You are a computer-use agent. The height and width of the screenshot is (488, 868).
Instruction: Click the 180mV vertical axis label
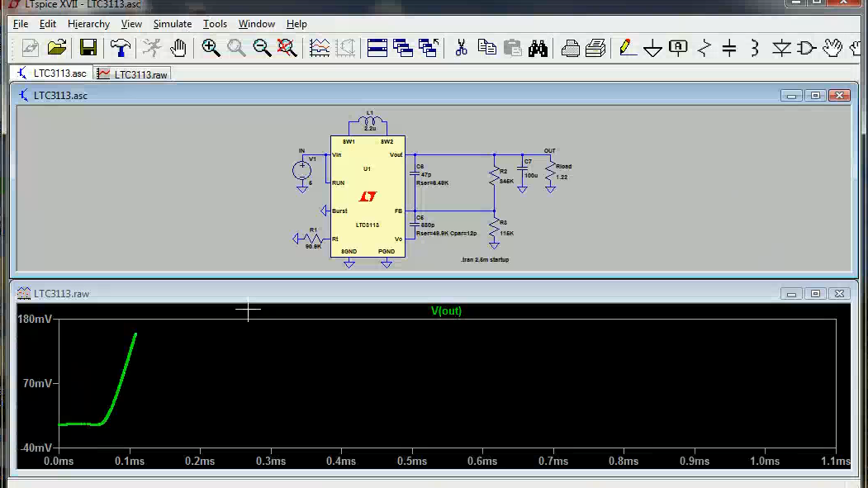click(x=35, y=320)
